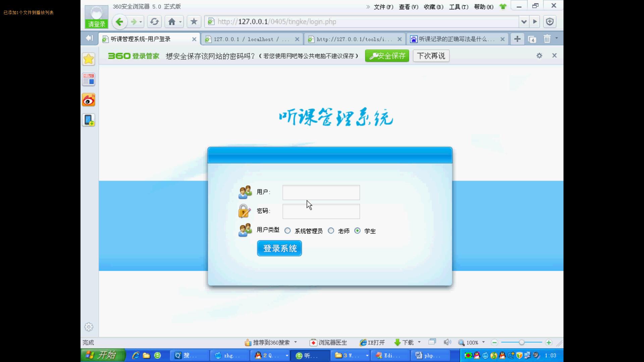644x362 pixels.
Task: Click the go arrow next to address bar
Action: pos(535,22)
